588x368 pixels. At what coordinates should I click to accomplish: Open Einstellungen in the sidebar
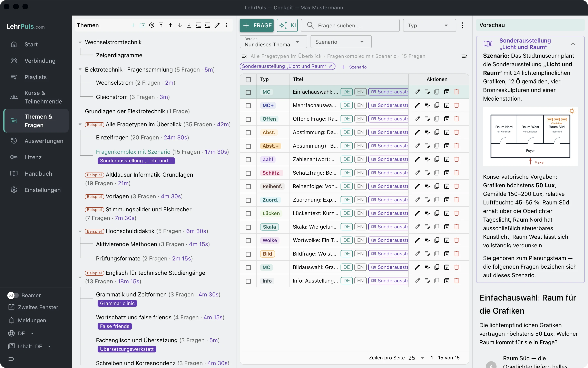36,190
